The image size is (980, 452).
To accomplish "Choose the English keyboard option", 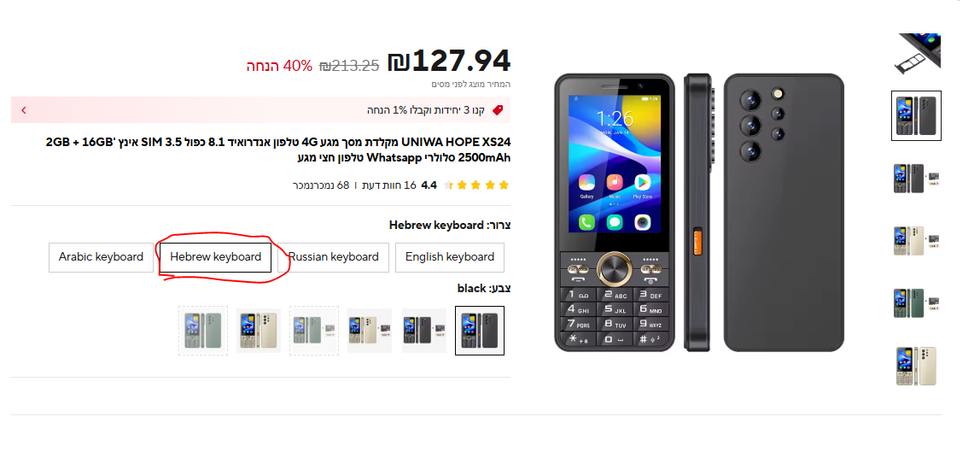I will point(449,257).
